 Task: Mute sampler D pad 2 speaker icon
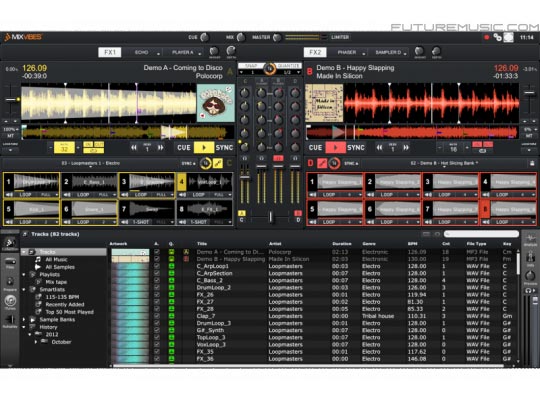pyautogui.click(x=371, y=195)
